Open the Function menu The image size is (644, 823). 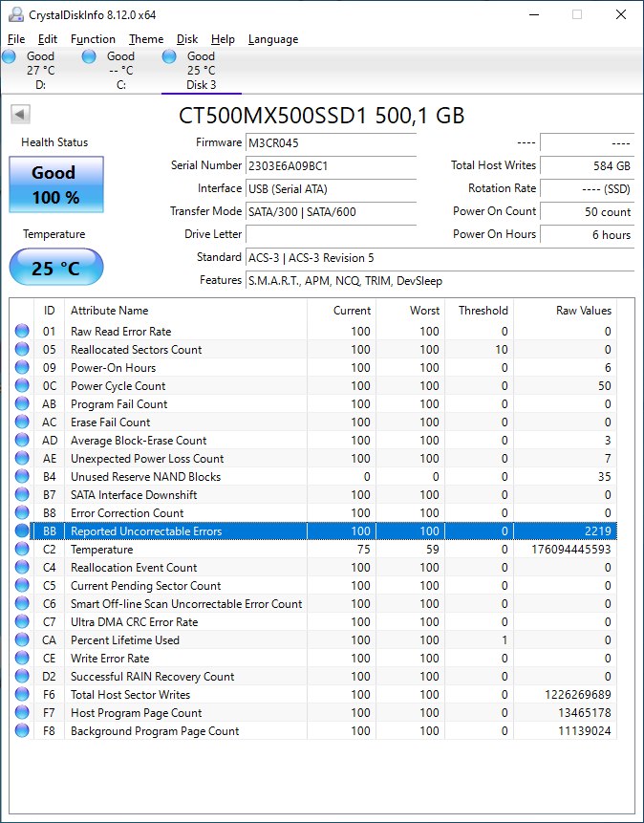pyautogui.click(x=93, y=39)
